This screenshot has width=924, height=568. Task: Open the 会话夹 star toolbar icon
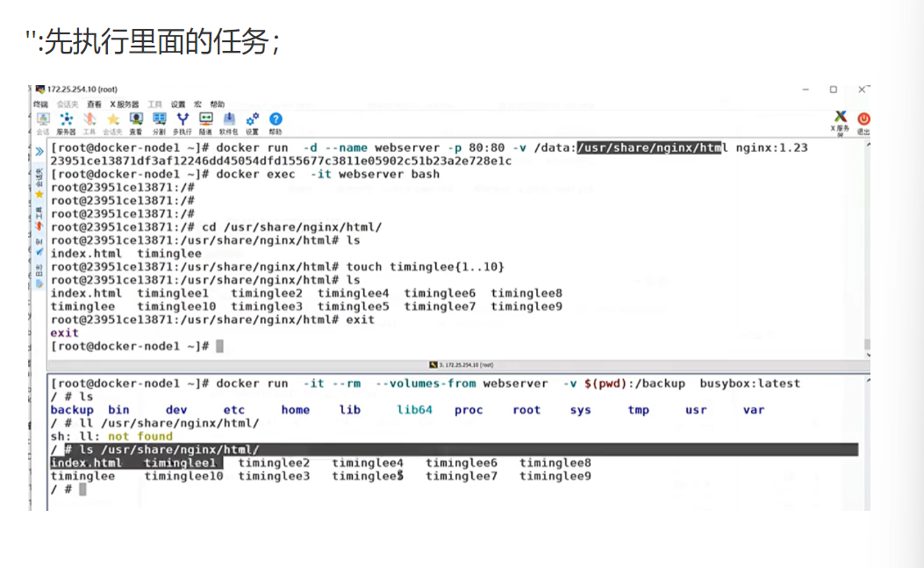click(x=112, y=123)
